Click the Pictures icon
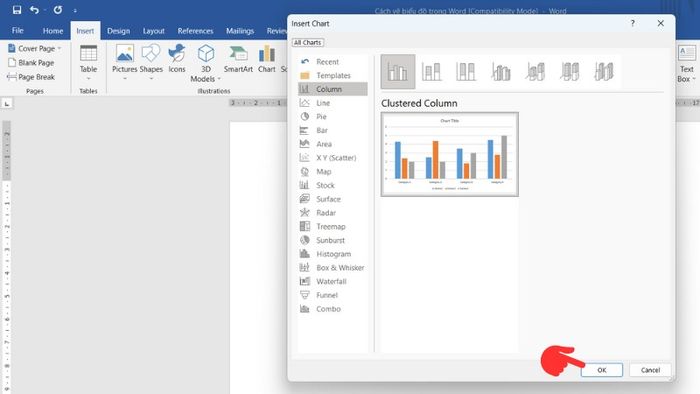Viewport: 700px width, 394px height. pos(125,54)
